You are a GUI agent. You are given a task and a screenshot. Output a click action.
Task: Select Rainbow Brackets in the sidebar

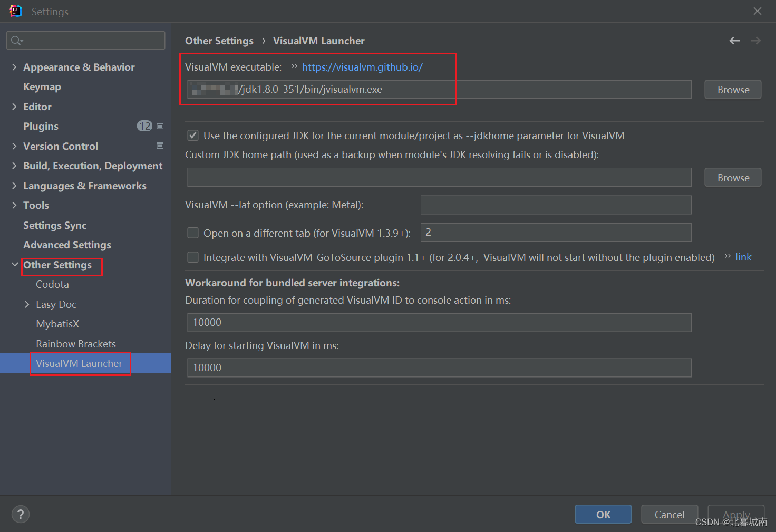pyautogui.click(x=76, y=343)
